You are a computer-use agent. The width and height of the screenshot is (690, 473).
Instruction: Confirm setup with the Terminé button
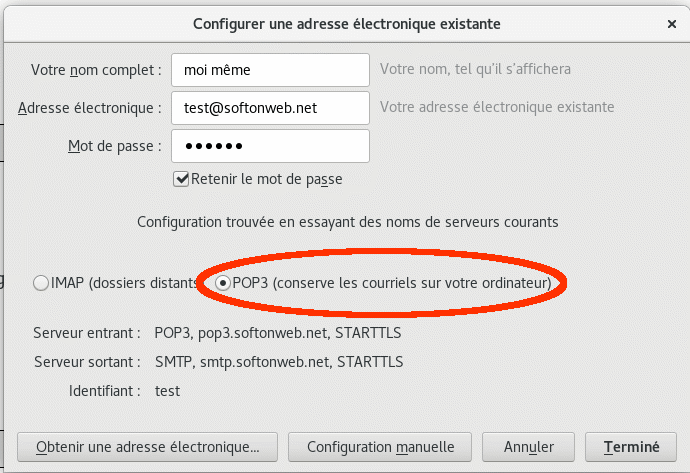pos(631,447)
